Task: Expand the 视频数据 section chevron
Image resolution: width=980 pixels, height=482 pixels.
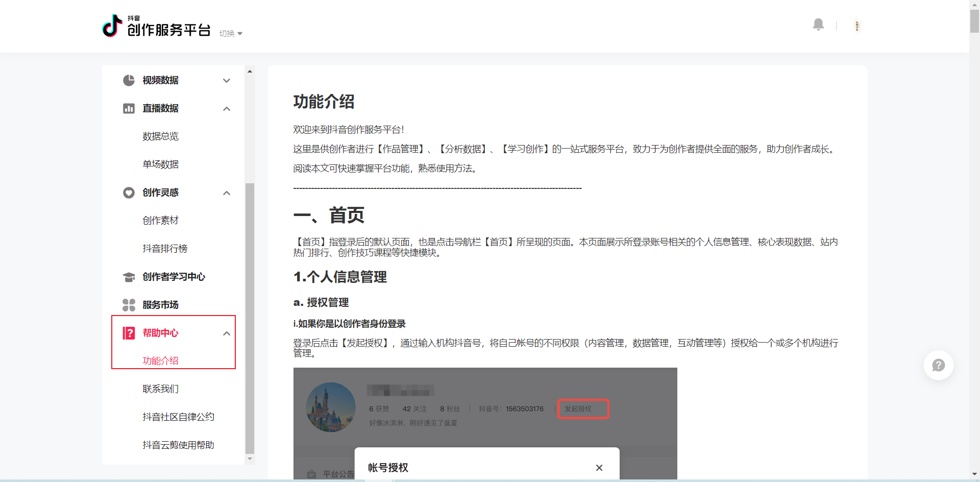Action: (227, 81)
